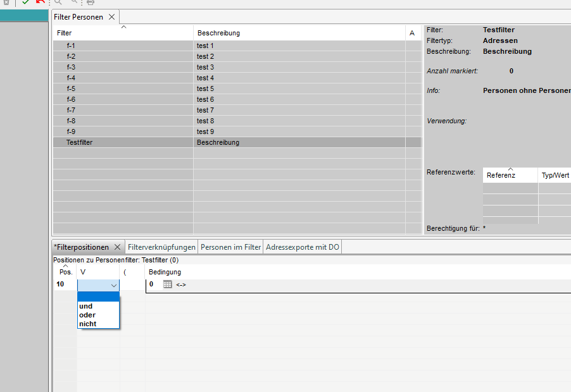Click the red undo arrow icon
571x392 pixels.
coord(41,3)
